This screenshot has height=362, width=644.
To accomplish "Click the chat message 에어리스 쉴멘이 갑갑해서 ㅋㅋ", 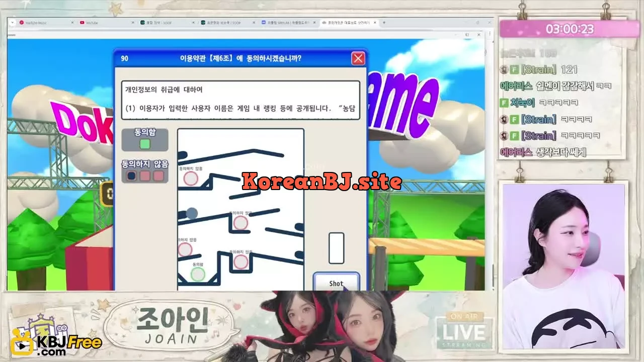I will coord(556,86).
